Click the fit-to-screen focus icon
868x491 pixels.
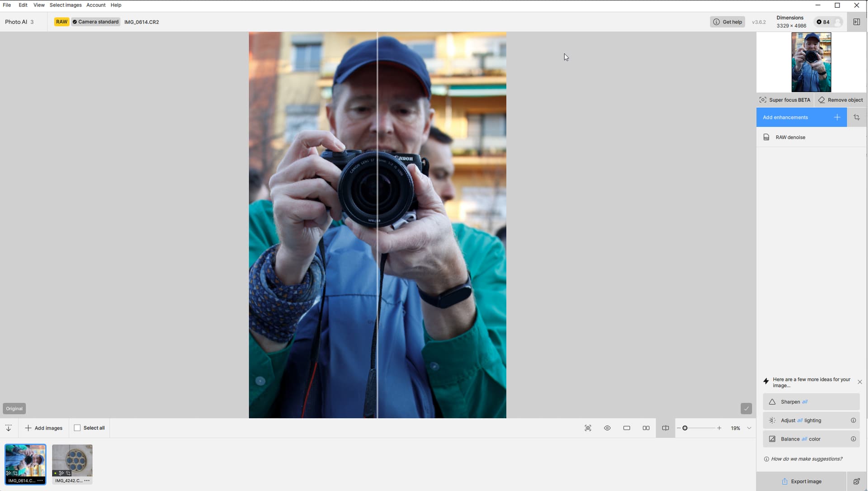coord(588,428)
